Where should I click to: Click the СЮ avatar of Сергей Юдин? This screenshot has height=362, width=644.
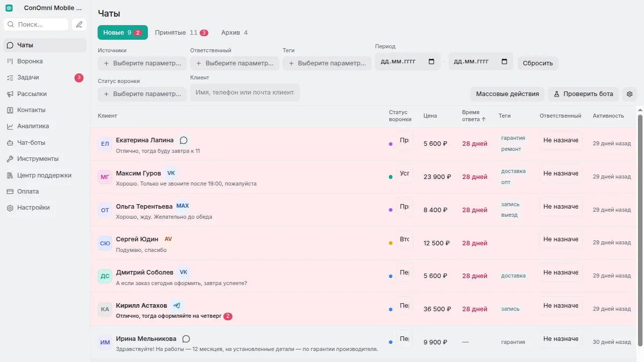(x=105, y=243)
